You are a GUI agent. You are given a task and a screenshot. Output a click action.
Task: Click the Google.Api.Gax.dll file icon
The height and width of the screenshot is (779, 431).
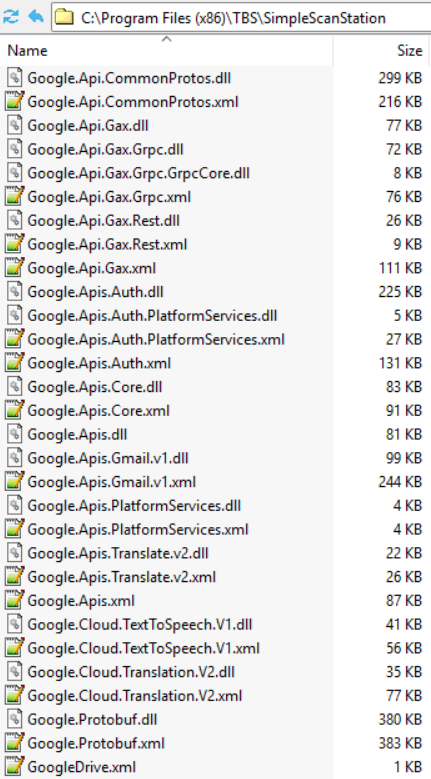pos(14,126)
